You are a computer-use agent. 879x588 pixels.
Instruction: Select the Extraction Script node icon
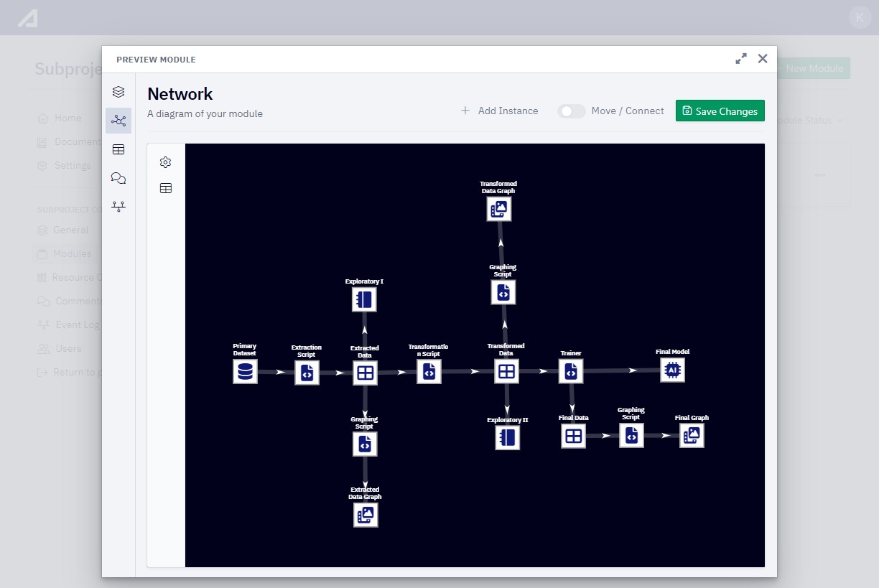tap(307, 373)
